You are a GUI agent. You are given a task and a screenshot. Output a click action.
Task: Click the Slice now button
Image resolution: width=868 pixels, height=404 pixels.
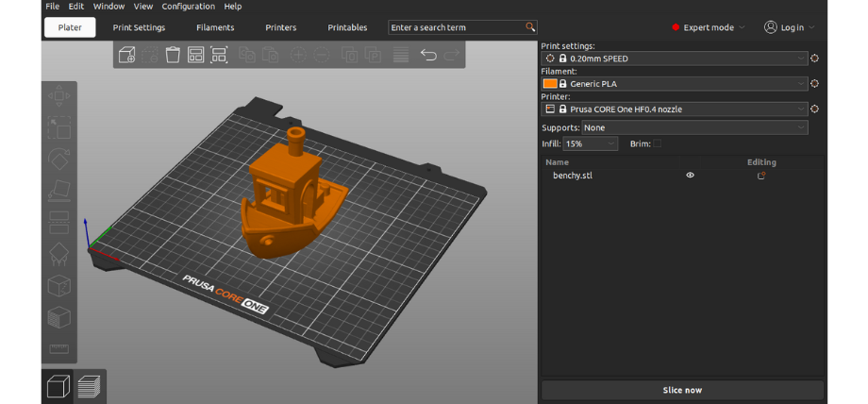(x=682, y=390)
